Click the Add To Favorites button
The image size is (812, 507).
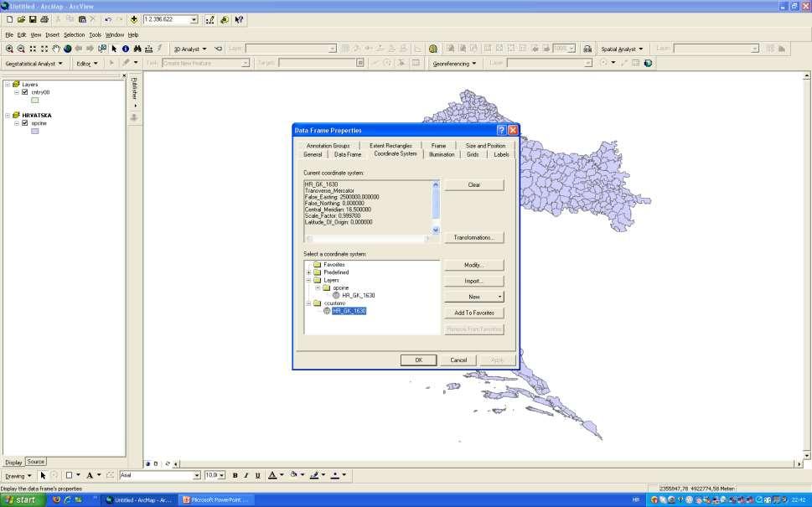(x=473, y=313)
